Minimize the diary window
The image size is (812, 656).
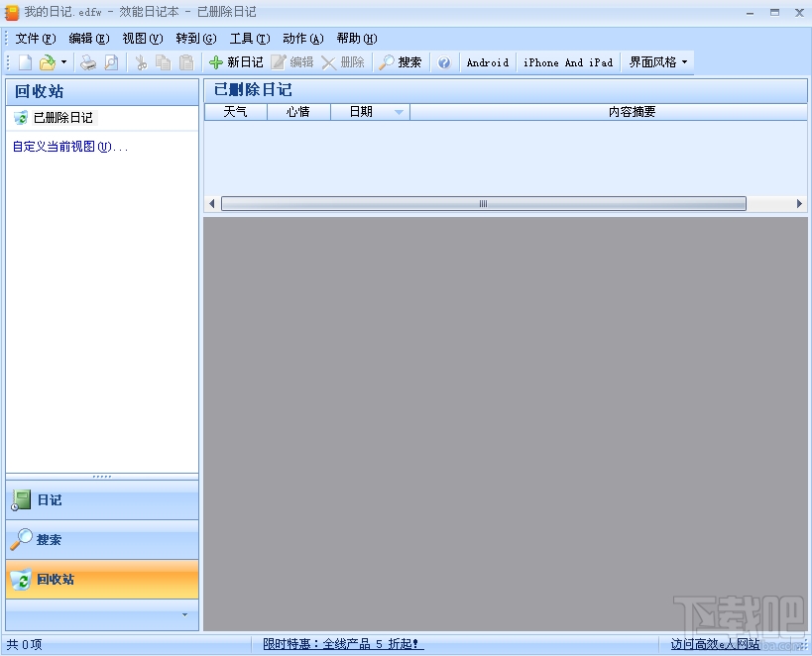[750, 13]
